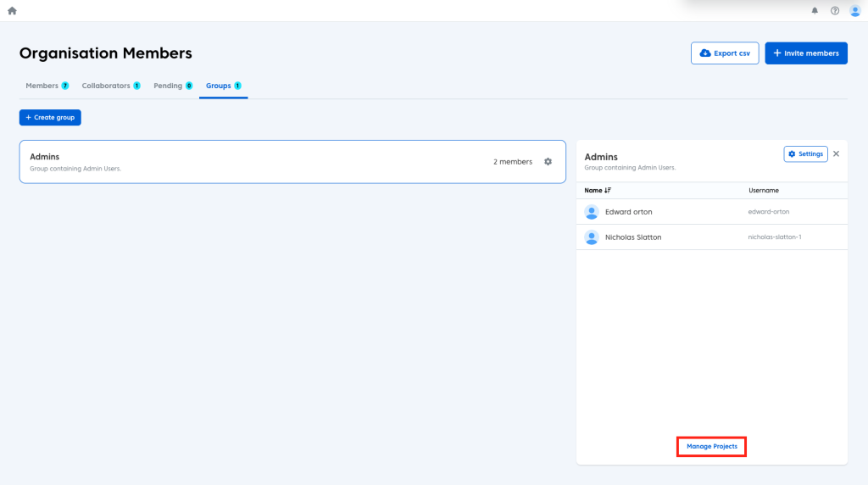
Task: Click the Invite members button
Action: (x=805, y=53)
